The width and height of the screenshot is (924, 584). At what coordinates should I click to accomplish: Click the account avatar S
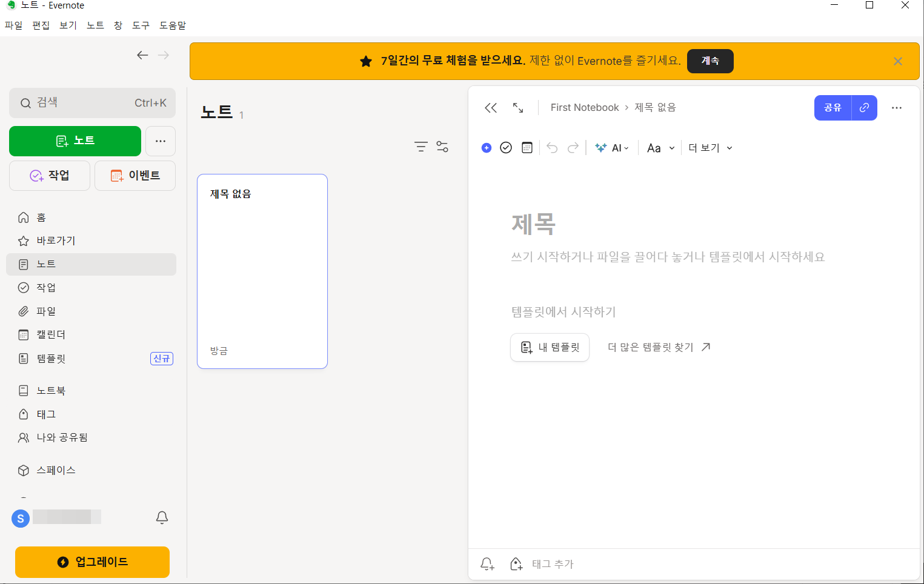(21, 519)
